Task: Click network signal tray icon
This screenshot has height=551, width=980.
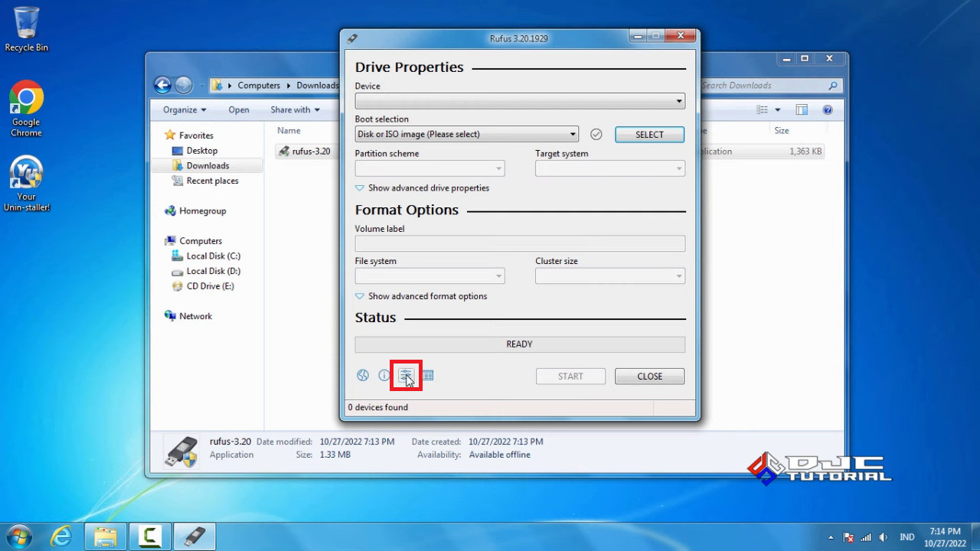Action: pos(866,537)
